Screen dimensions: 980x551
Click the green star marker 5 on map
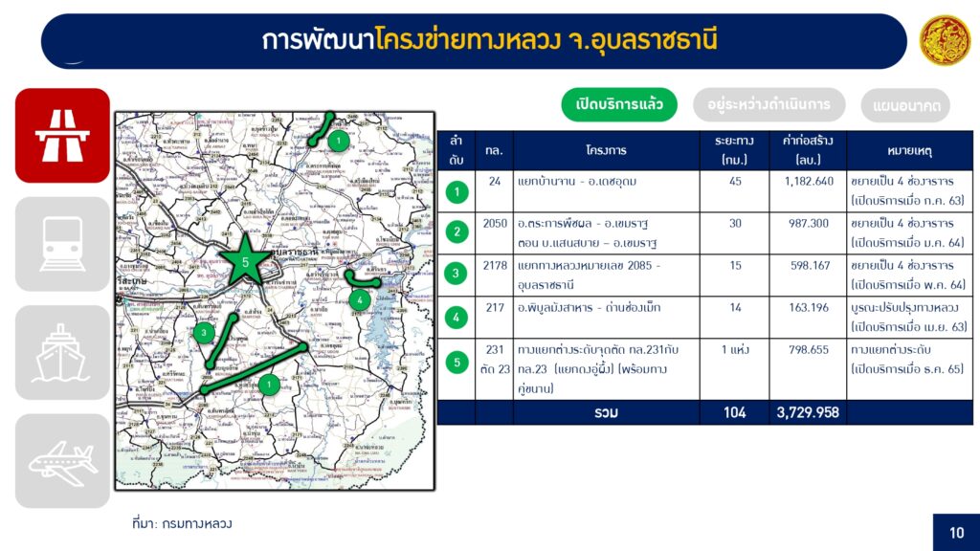click(x=245, y=261)
